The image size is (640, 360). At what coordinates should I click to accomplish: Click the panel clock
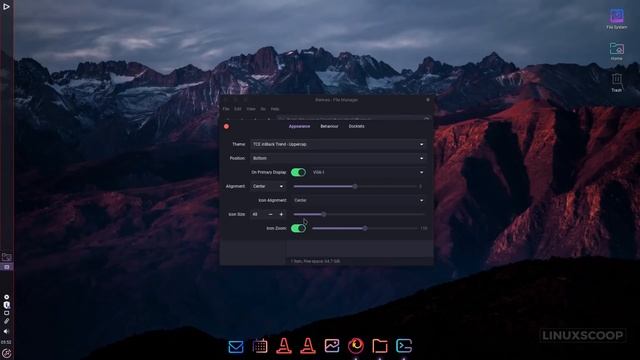(x=6, y=342)
